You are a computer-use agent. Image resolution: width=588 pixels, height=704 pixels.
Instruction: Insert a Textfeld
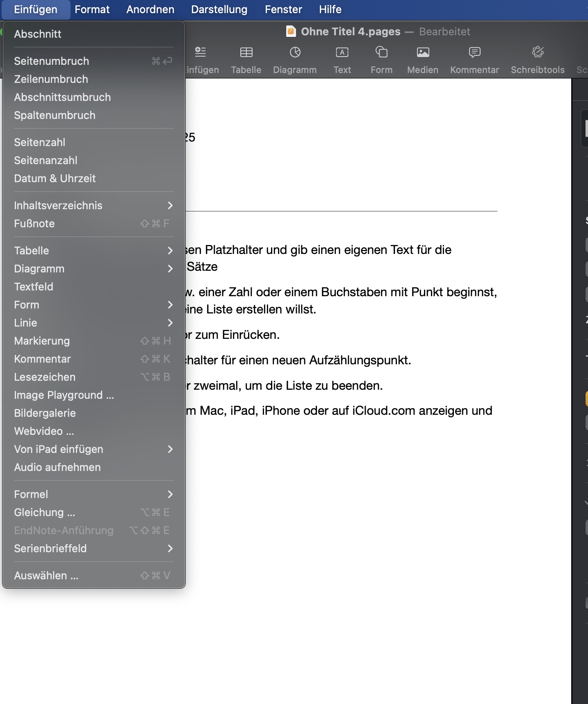point(94,287)
